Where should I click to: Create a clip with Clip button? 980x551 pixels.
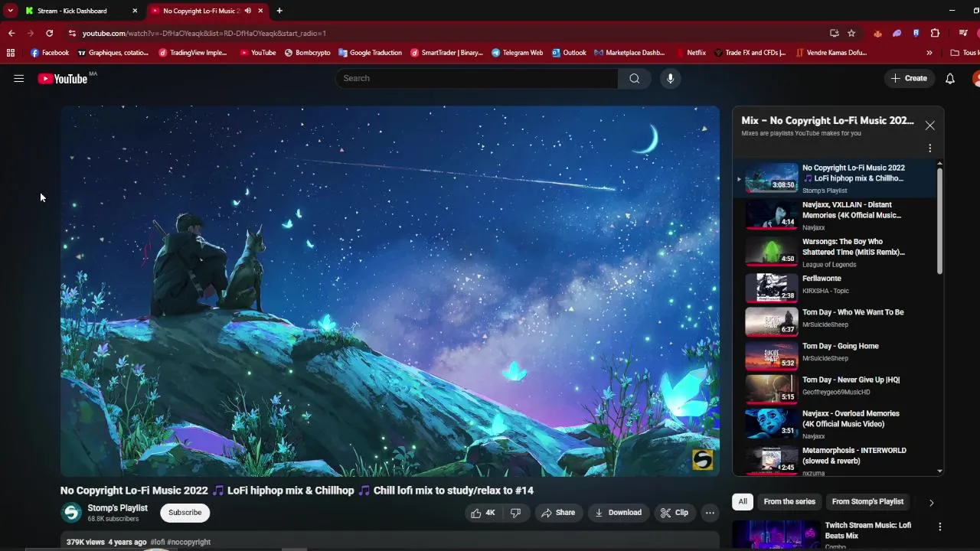pos(675,513)
